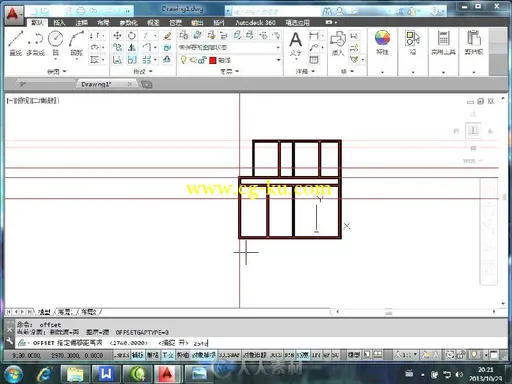Toggle Lineweight display in status bar
This screenshot has width=512, height=384.
(302, 355)
